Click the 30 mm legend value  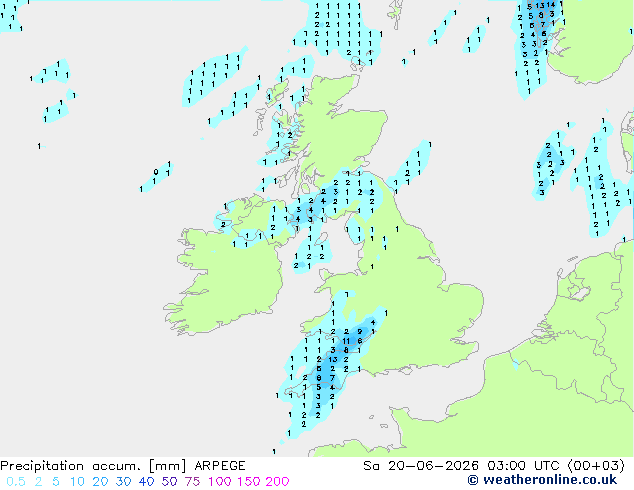(x=123, y=482)
